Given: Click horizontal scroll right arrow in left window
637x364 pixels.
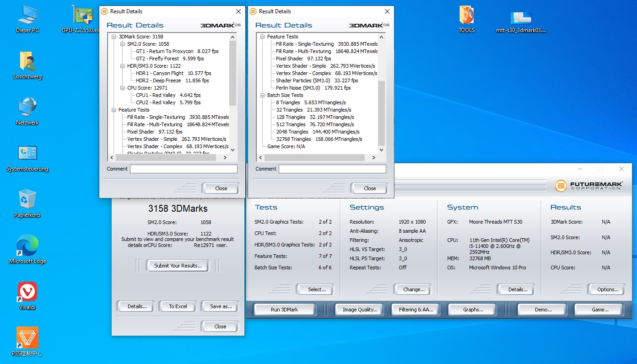Looking at the screenshot, I should pyautogui.click(x=225, y=157).
